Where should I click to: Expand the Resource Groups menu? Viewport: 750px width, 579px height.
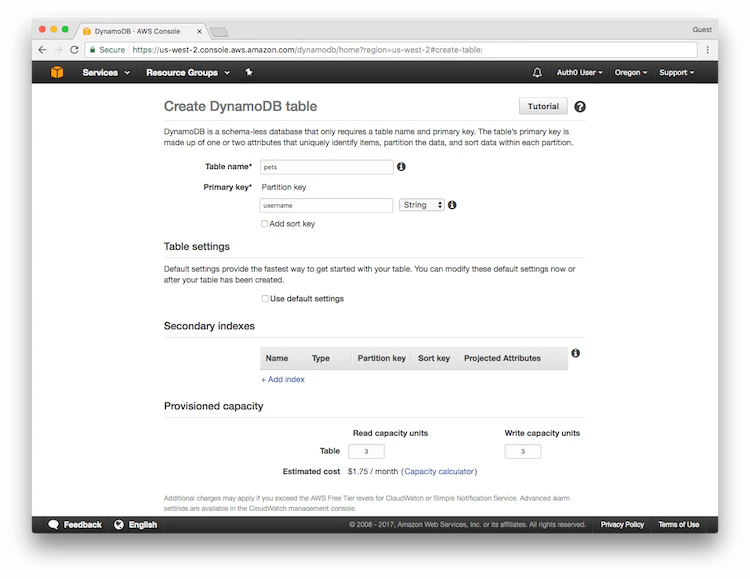[188, 72]
